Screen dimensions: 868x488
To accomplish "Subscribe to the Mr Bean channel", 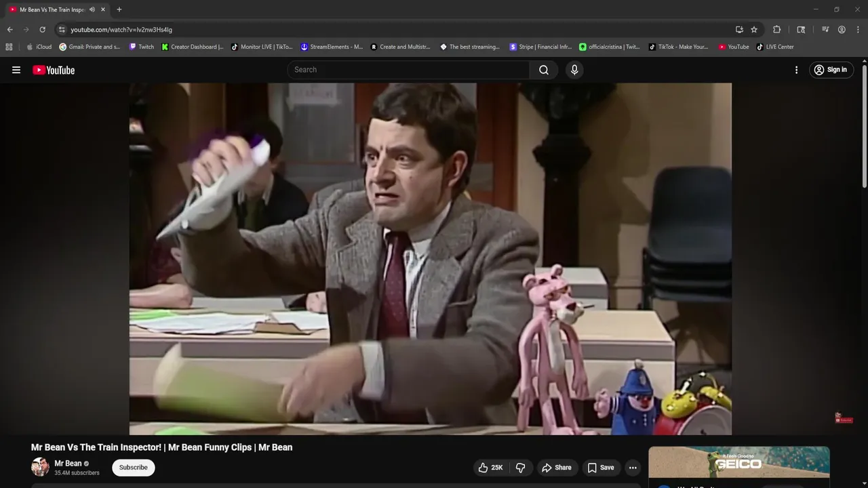I will coord(134,468).
